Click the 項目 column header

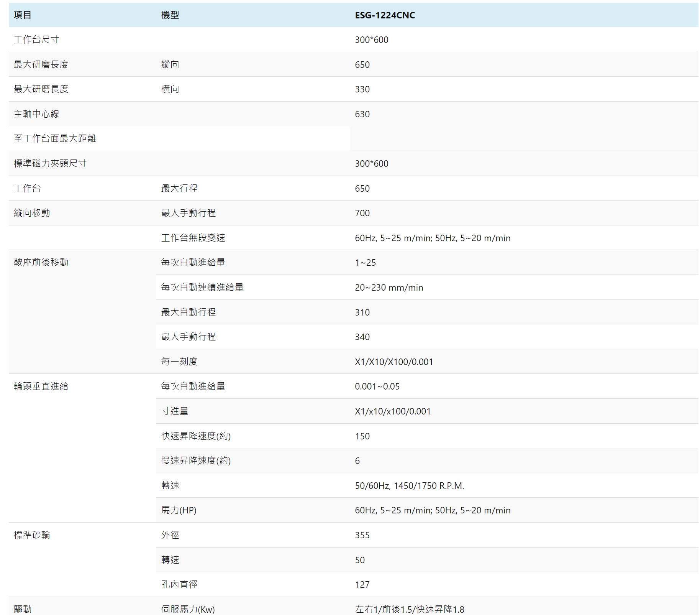23,15
